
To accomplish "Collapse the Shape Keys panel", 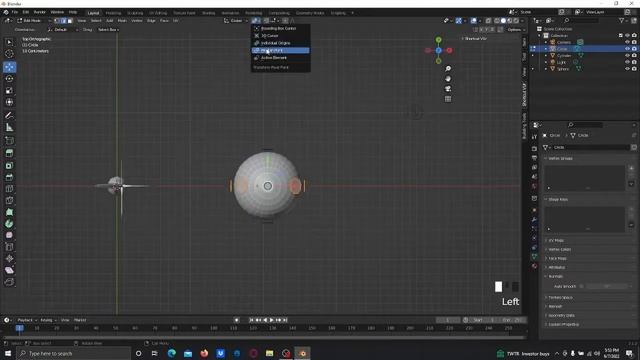I will [558, 200].
